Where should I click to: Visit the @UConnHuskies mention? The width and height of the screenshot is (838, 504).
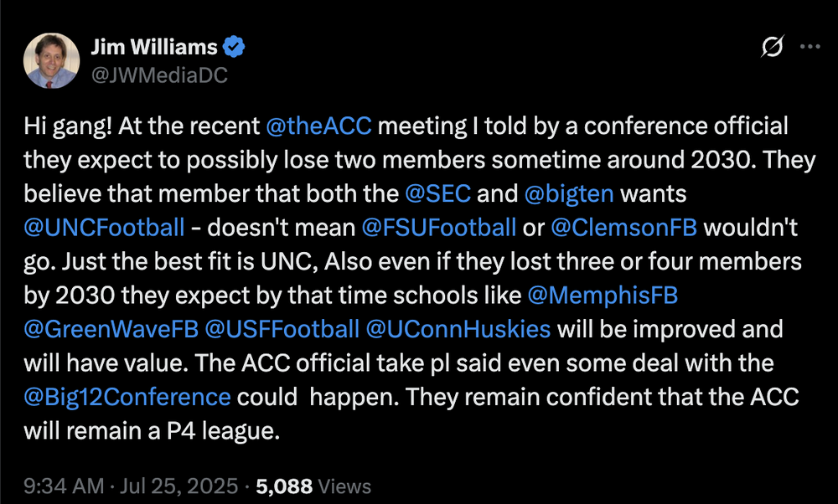(458, 328)
